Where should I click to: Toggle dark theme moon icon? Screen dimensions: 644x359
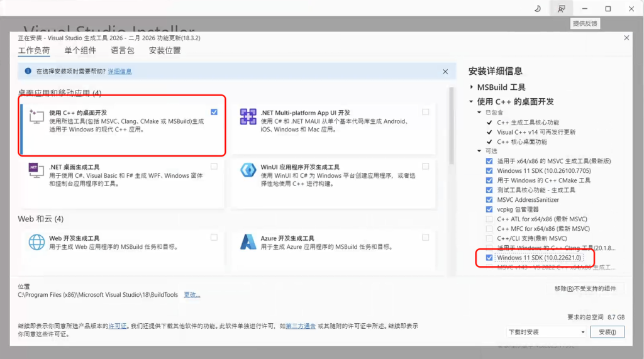[x=538, y=9]
